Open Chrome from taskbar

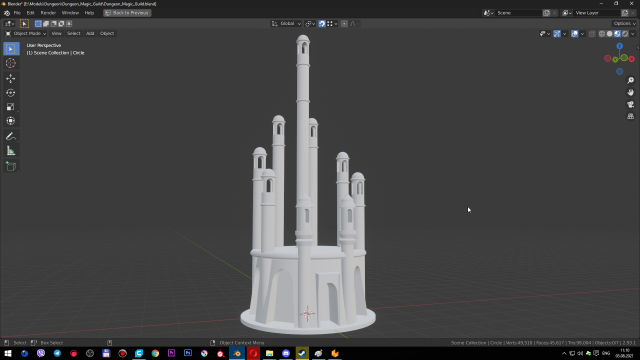(155, 353)
